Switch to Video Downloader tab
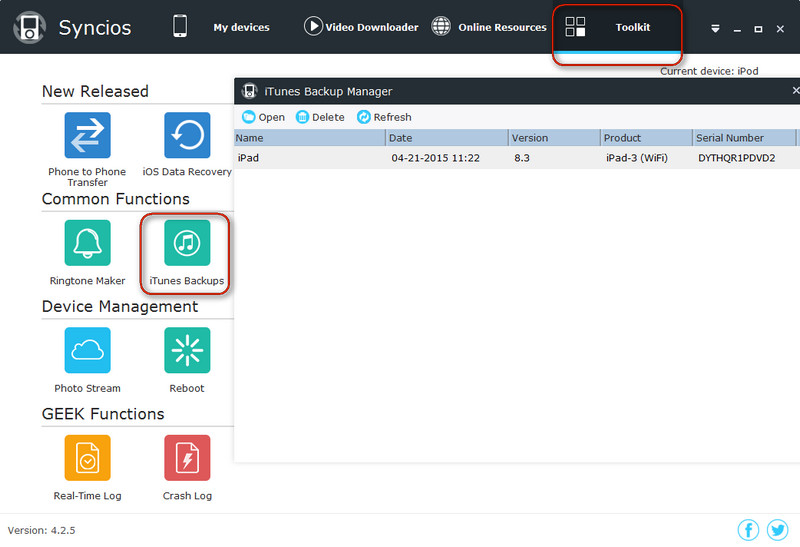800x547 pixels. pos(372,28)
